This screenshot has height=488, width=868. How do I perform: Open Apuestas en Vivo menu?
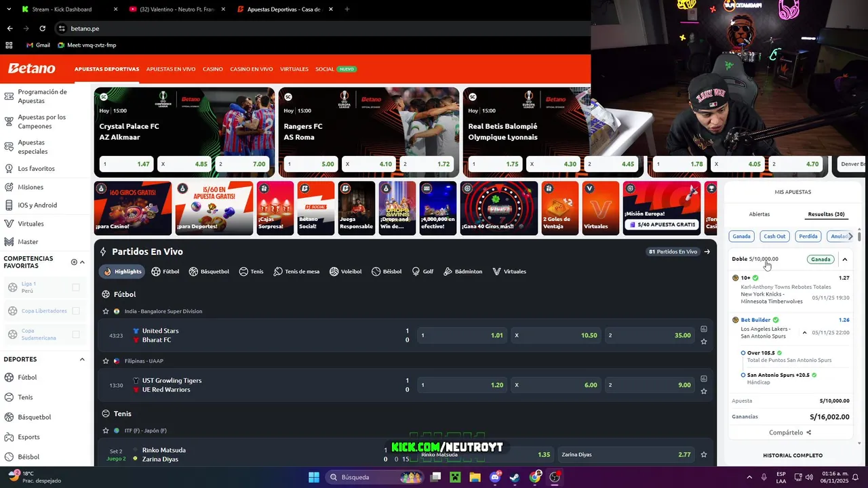171,69
